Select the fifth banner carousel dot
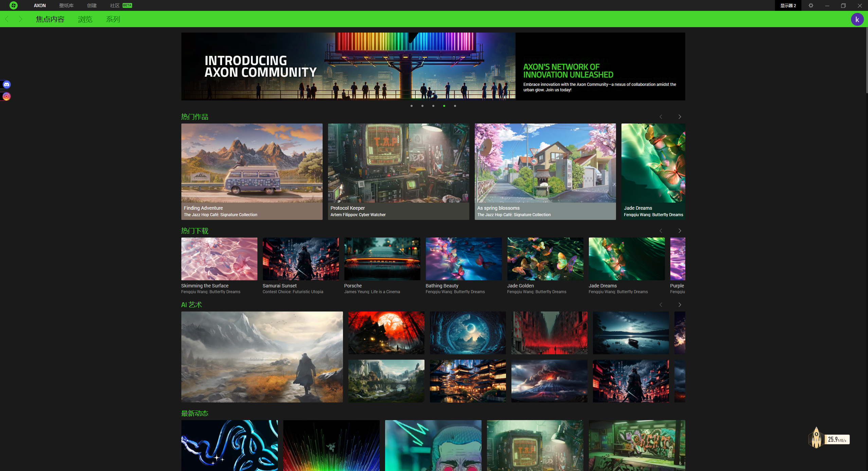 point(455,106)
